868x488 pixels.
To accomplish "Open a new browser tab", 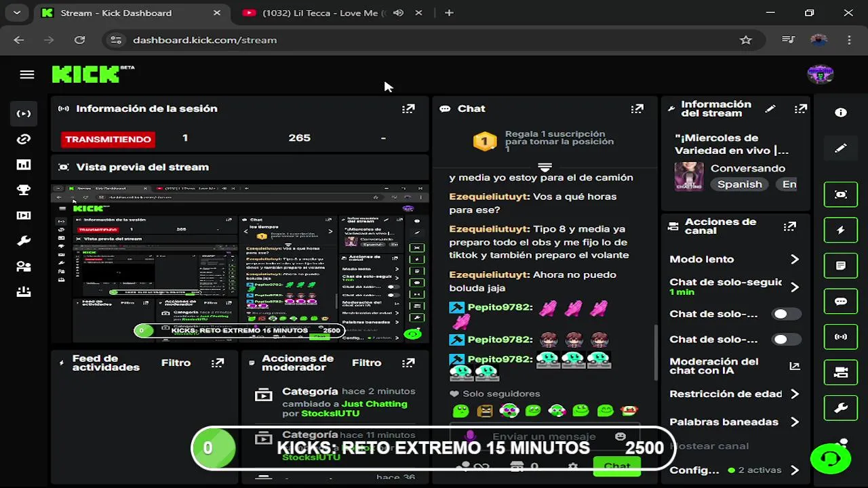I will 449,13.
